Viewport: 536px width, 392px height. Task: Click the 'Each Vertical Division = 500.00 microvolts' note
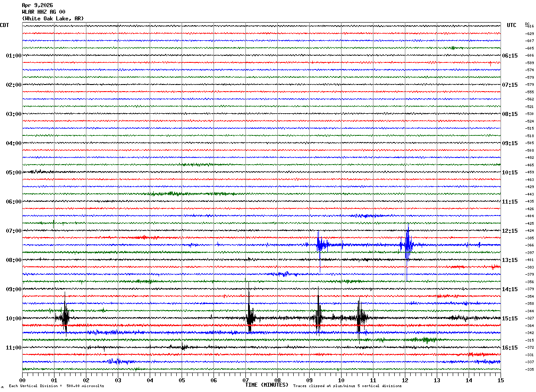56,386
